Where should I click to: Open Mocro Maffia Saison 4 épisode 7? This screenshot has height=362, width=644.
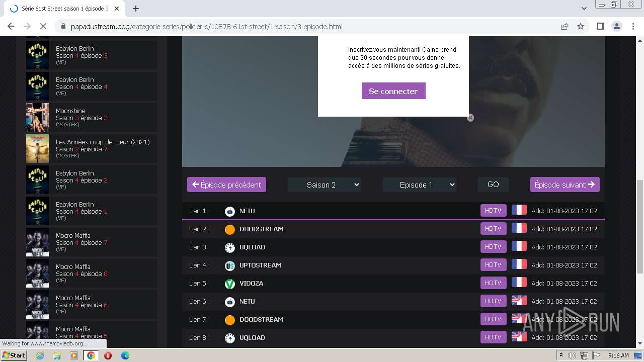(x=92, y=242)
